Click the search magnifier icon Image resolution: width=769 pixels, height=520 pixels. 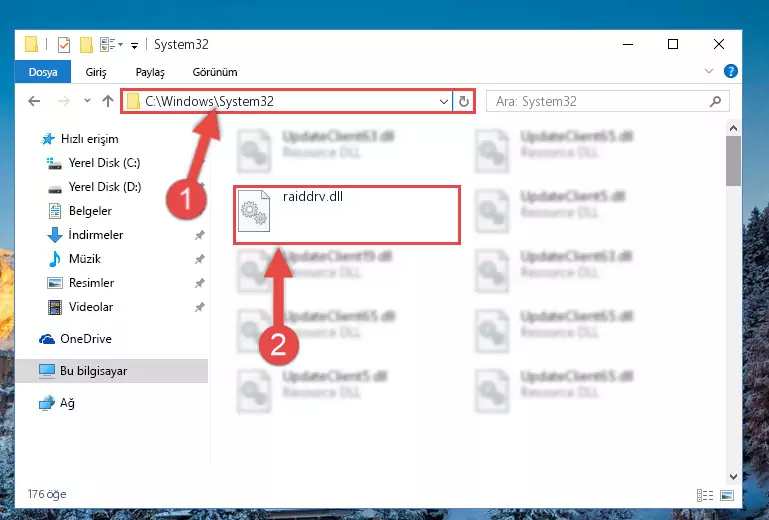715,102
